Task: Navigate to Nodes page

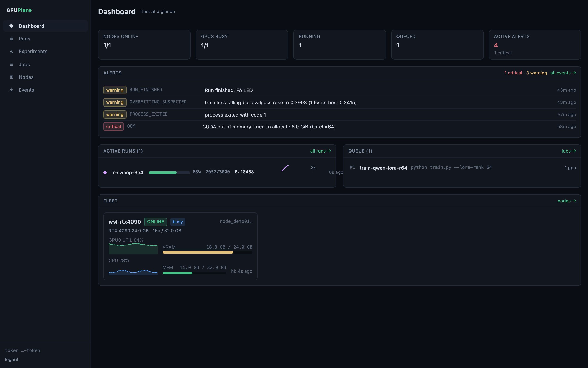Action: pos(46,77)
